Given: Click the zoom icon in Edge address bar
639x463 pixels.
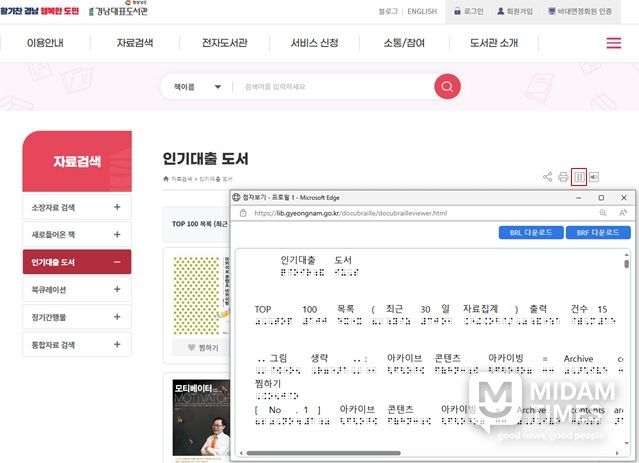Looking at the screenshot, I should coord(603,213).
